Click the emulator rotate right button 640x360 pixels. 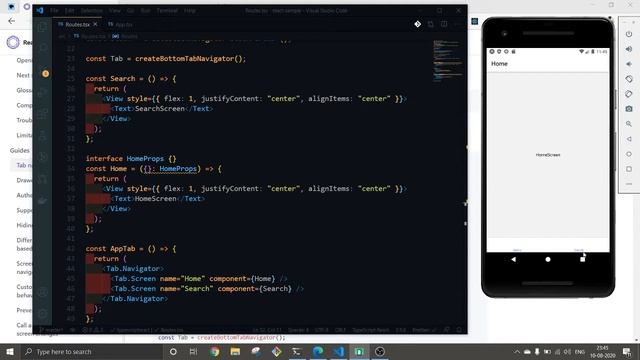pyautogui.click(x=629, y=94)
